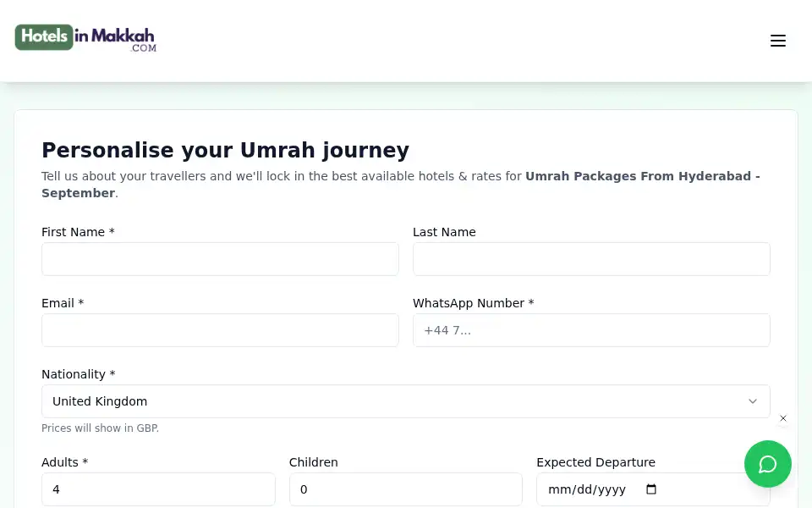Click the Personalise your Umrah journey heading
This screenshot has height=508, width=812.
click(x=225, y=151)
